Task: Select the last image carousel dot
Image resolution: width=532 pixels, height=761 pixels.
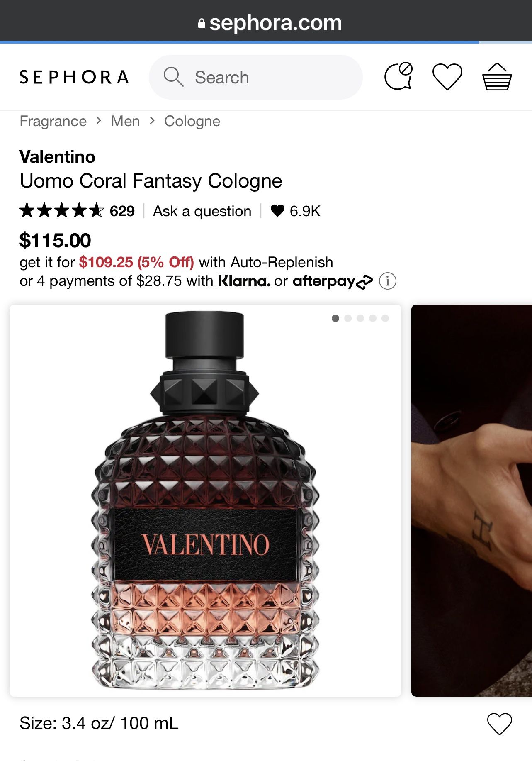Action: pos(385,318)
